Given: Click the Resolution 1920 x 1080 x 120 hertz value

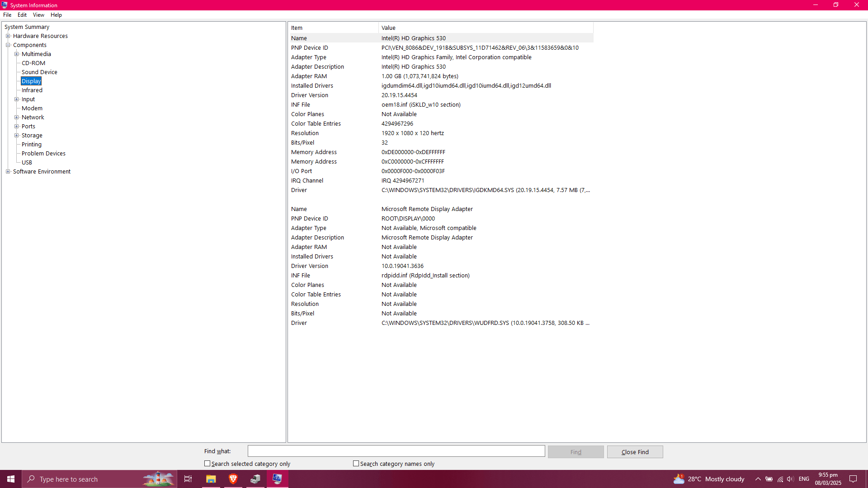Looking at the screenshot, I should pos(412,133).
